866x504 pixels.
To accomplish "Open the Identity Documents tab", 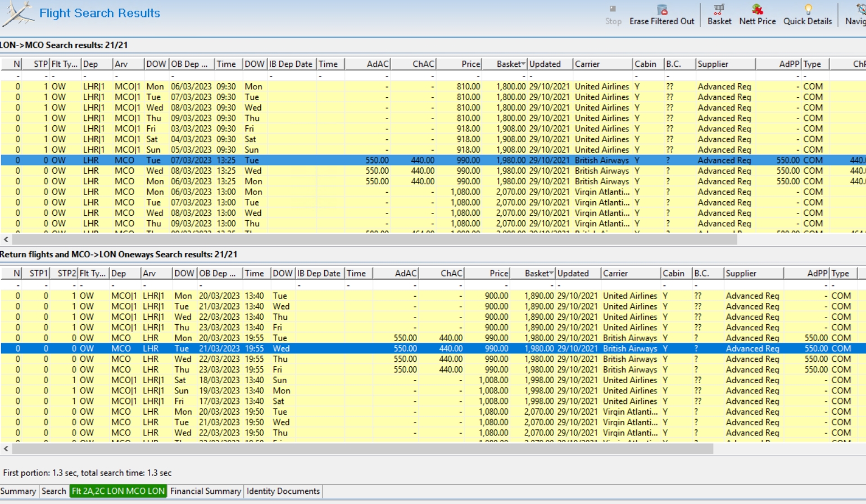I will click(283, 491).
